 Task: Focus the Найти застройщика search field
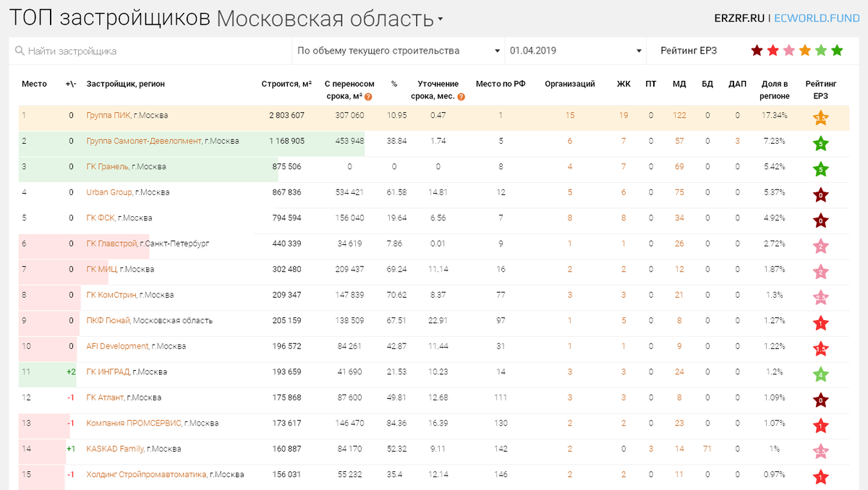point(150,51)
